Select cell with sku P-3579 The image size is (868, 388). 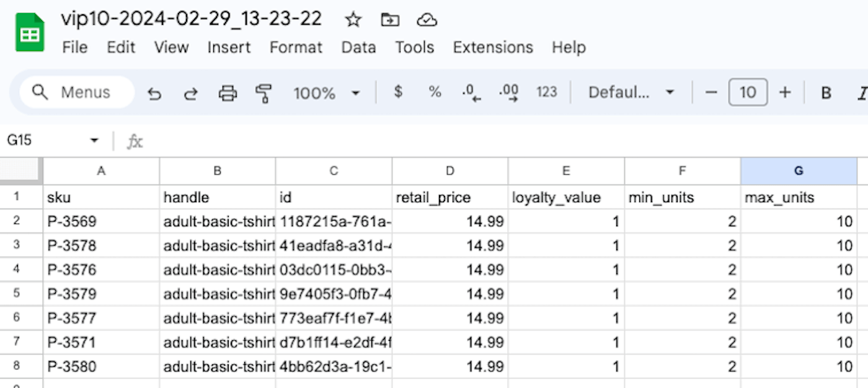101,294
